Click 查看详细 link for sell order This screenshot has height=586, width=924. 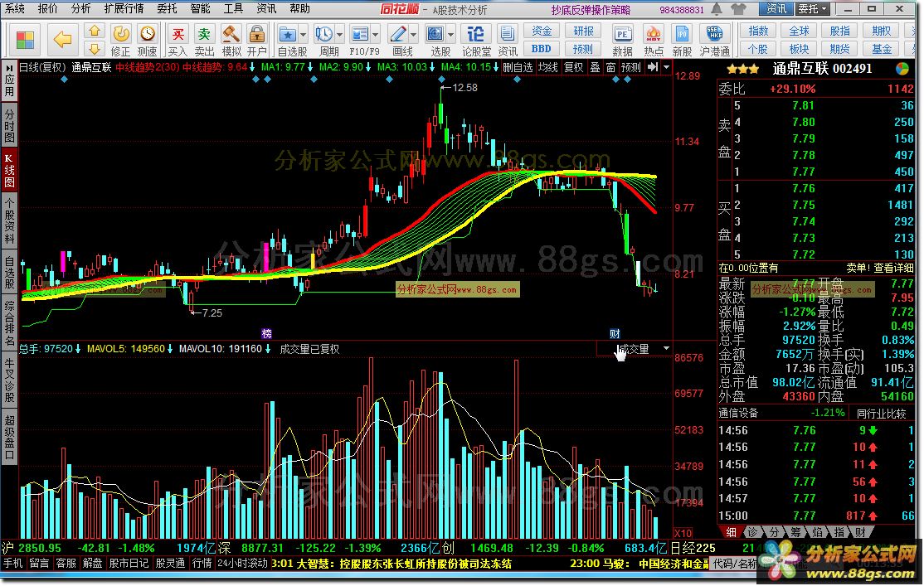point(892,268)
